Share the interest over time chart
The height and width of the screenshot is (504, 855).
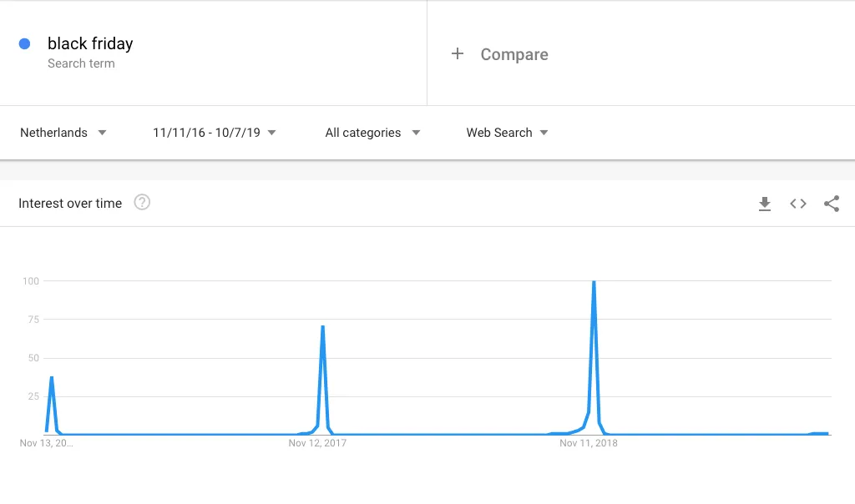tap(832, 204)
